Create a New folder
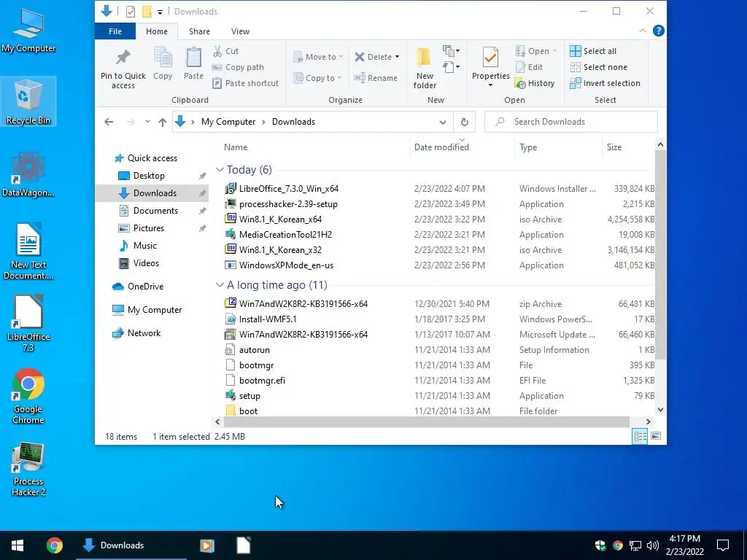This screenshot has height=560, width=747. tap(425, 68)
